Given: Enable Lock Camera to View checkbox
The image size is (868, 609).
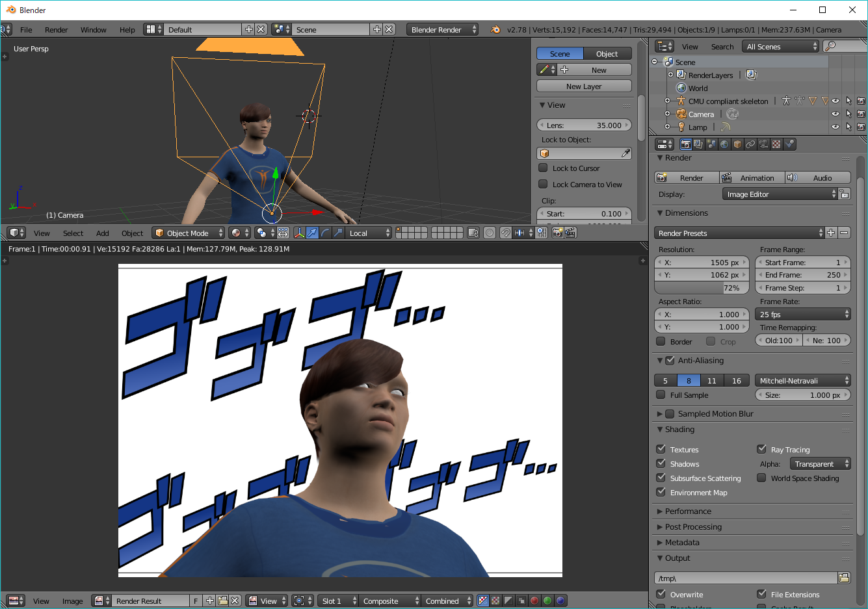Looking at the screenshot, I should (x=543, y=184).
